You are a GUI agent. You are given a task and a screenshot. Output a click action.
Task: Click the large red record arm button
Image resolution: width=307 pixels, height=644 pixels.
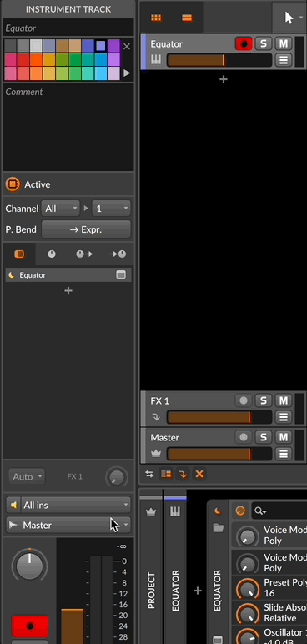coord(29,626)
